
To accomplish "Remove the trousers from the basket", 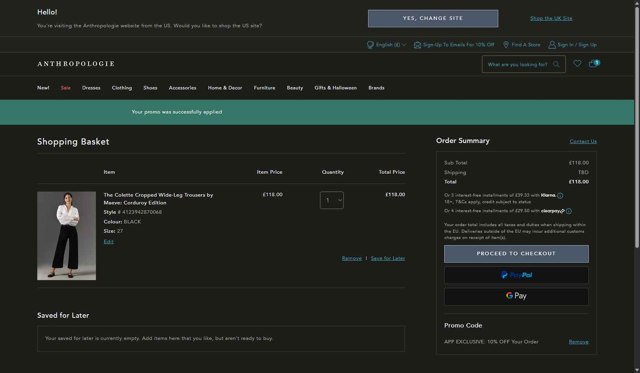I will pos(352,258).
